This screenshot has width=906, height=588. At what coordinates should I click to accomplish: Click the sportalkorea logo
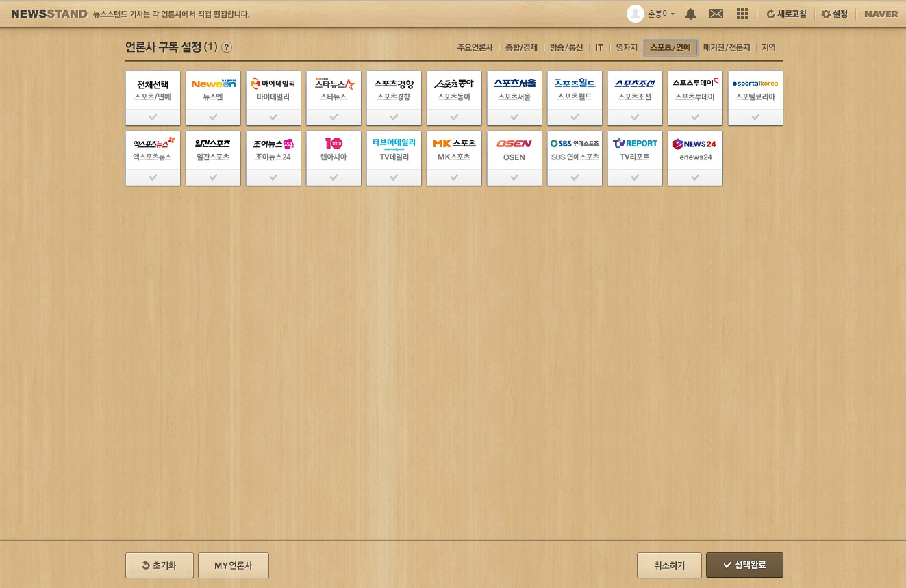[755, 84]
